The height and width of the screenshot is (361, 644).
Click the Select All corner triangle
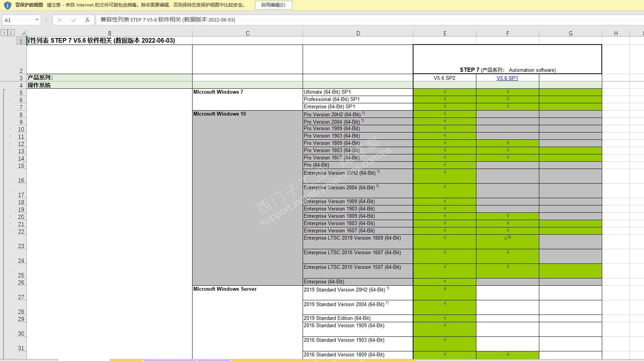click(x=23, y=33)
